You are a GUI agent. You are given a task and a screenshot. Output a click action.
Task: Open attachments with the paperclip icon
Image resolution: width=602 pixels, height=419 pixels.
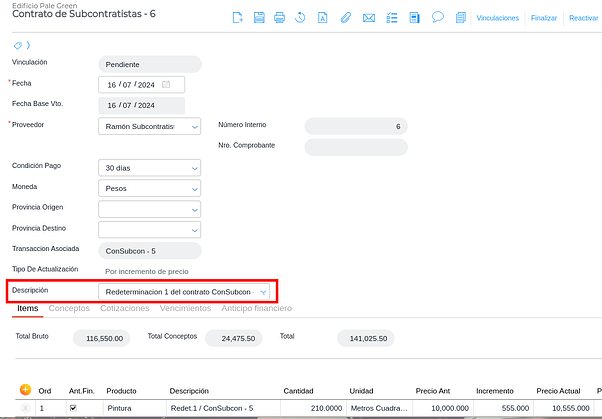(x=346, y=18)
